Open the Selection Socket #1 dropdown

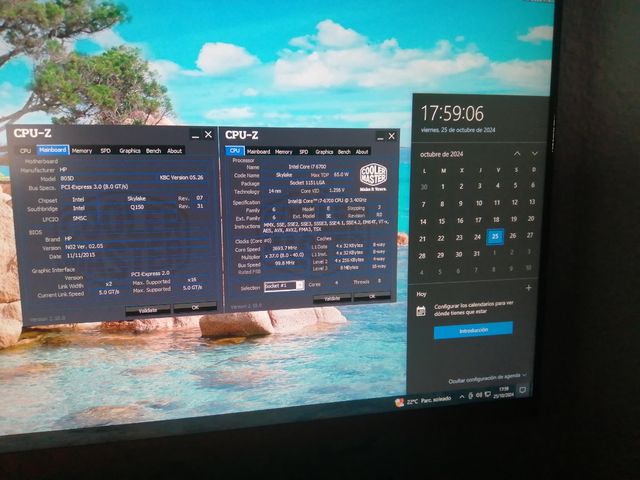[x=284, y=286]
